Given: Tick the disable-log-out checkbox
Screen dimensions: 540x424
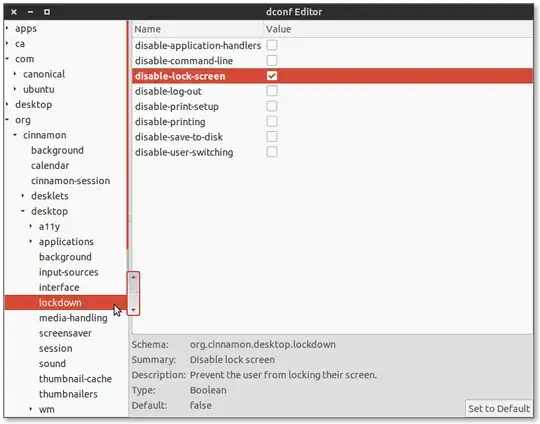Looking at the screenshot, I should pyautogui.click(x=272, y=91).
